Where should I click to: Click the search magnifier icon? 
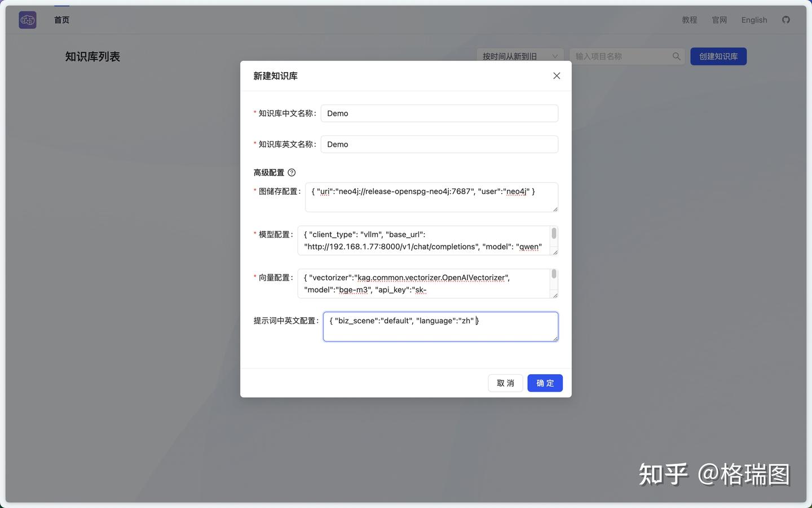(x=677, y=56)
